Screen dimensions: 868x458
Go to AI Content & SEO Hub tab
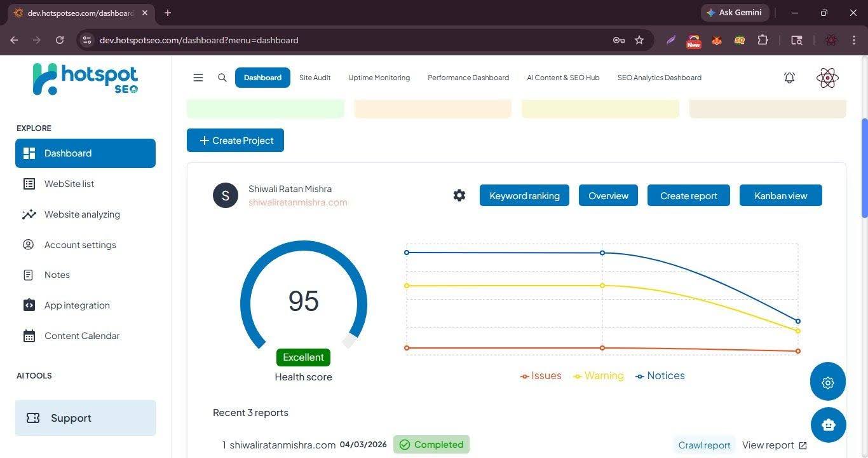[563, 78]
